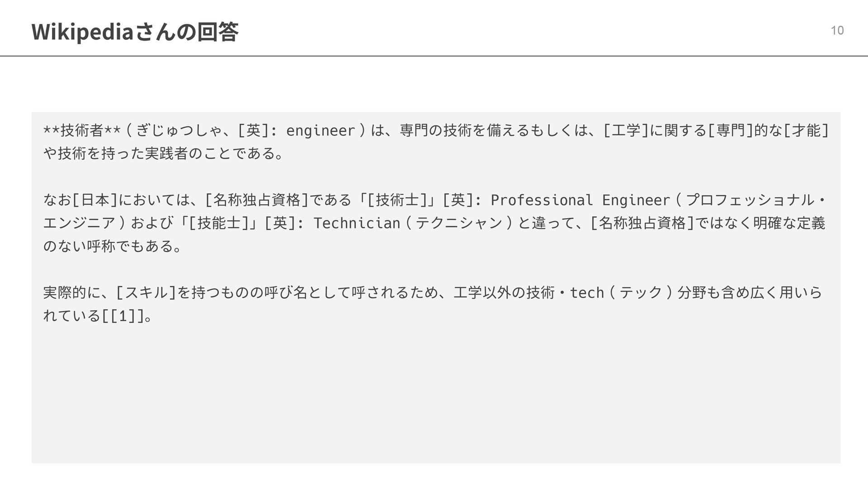
Task: Click the [技能士] bracketed link text
Action: (x=219, y=223)
